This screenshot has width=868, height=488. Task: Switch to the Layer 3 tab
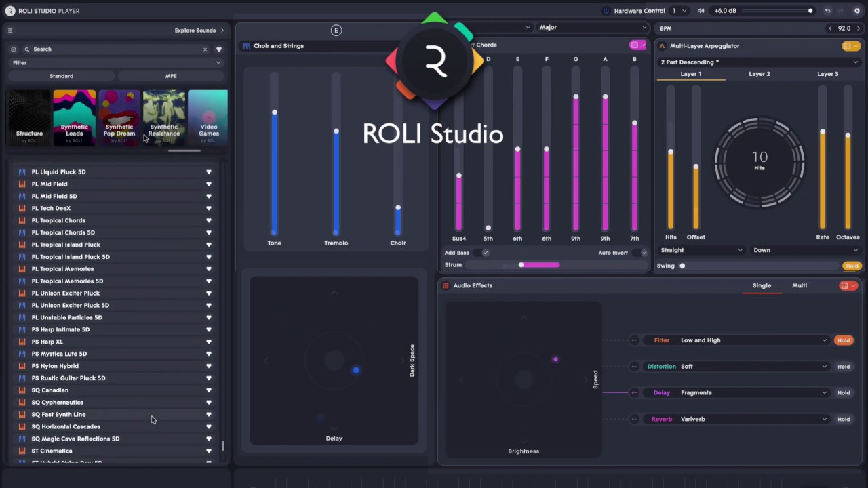pos(827,74)
